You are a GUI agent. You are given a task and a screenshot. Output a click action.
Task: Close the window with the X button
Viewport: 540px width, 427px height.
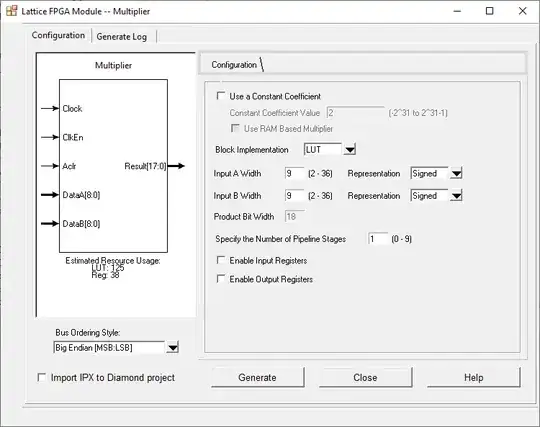(522, 11)
